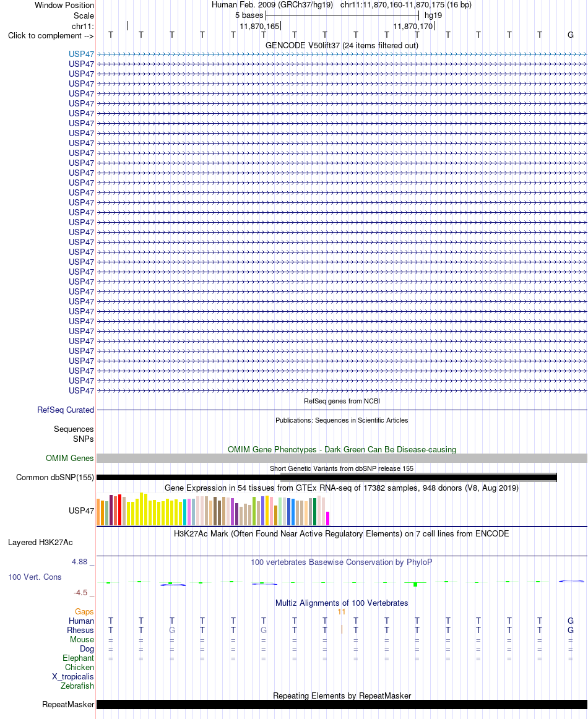Click the 11,870,165 ruler position label
Image resolution: width=588 pixels, height=719 pixels.
(x=259, y=26)
